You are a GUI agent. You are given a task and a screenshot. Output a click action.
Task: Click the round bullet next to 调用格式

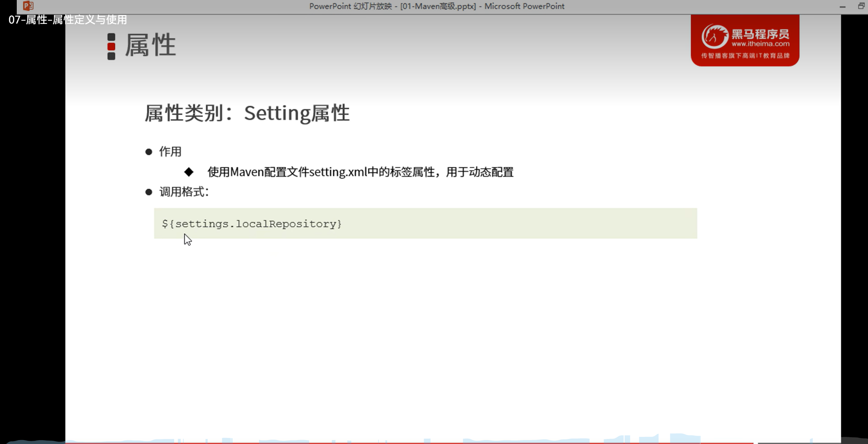coord(149,192)
